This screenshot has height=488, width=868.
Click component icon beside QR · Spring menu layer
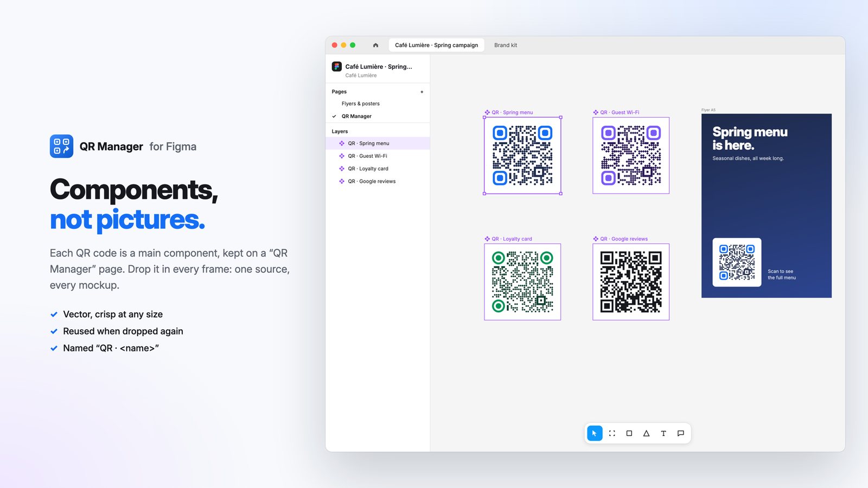click(x=342, y=144)
